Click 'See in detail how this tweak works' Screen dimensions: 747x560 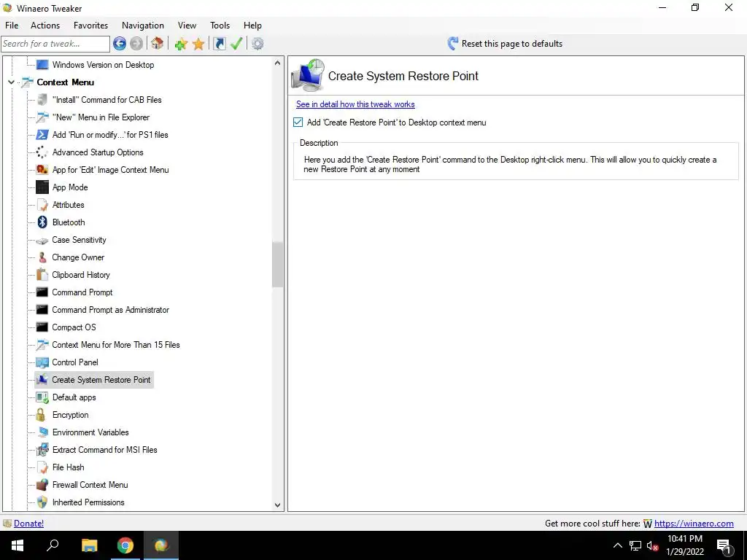click(x=355, y=104)
